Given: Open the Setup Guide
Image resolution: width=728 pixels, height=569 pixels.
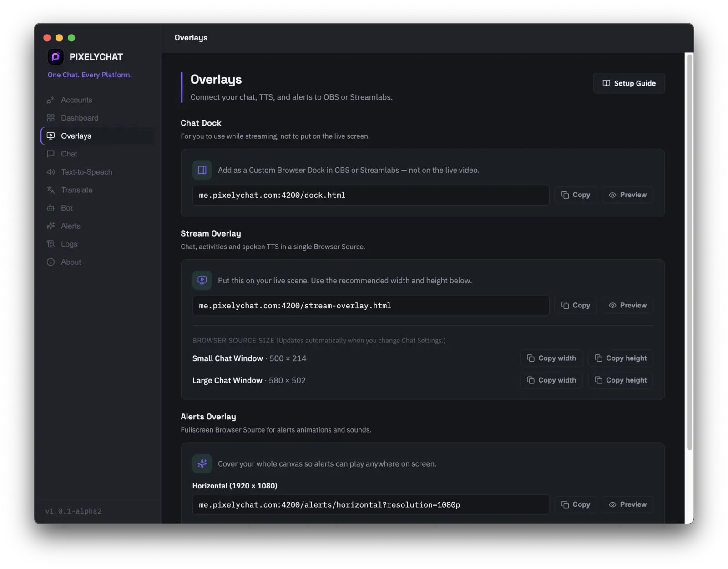Looking at the screenshot, I should tap(629, 83).
